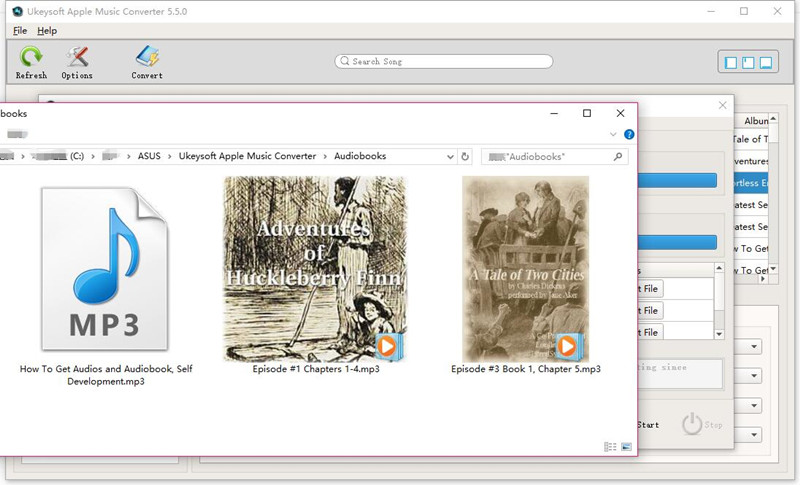Click the upper blue progress bar
Viewport: 800px width, 485px height.
click(x=677, y=180)
